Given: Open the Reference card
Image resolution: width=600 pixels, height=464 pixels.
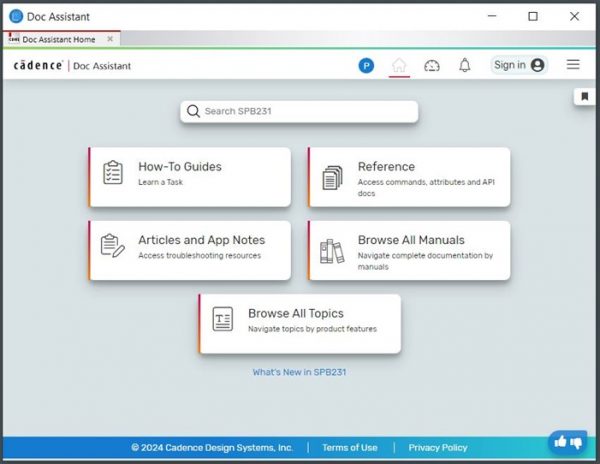Looking at the screenshot, I should pos(409,177).
